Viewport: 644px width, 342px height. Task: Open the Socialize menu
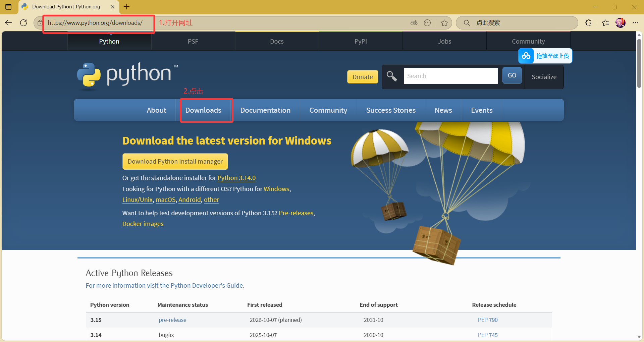coord(544,77)
